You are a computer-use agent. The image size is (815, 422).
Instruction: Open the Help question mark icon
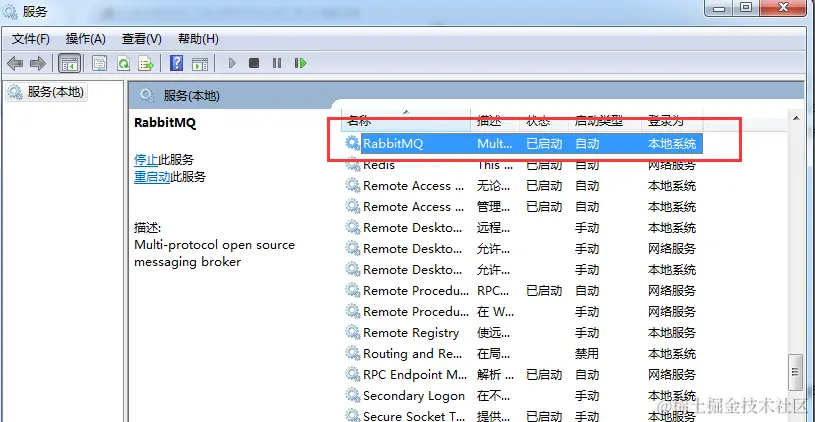click(x=177, y=63)
